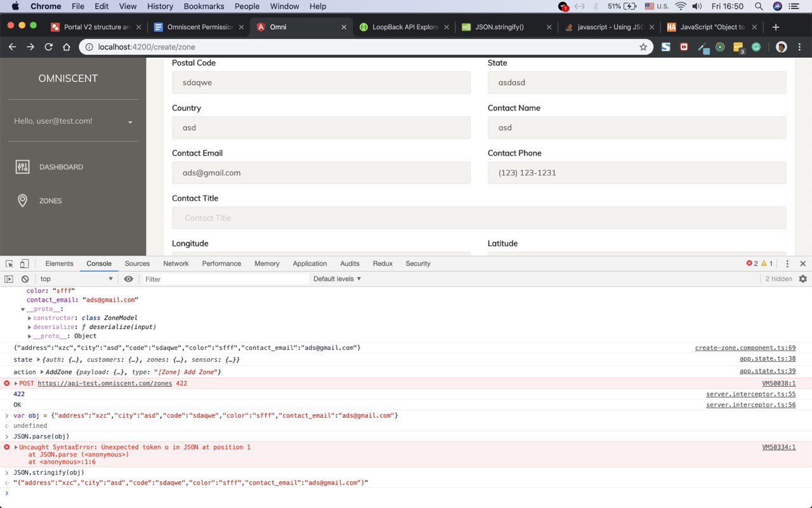Open the create-zone.component.ts:69 source link

tap(745, 348)
